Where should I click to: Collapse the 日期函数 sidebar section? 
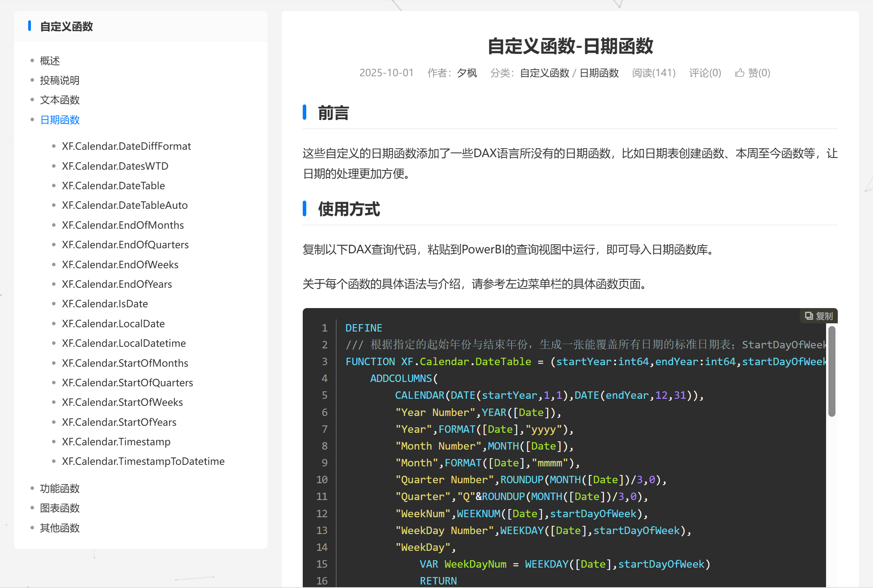tap(59, 120)
